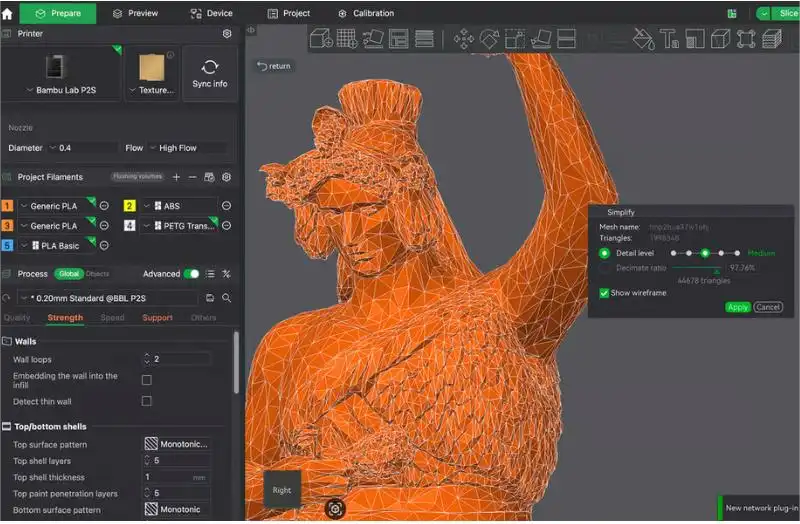Screen dimensions: 800x524
Task: Click the Prepare tab button
Action: pyautogui.click(x=58, y=13)
